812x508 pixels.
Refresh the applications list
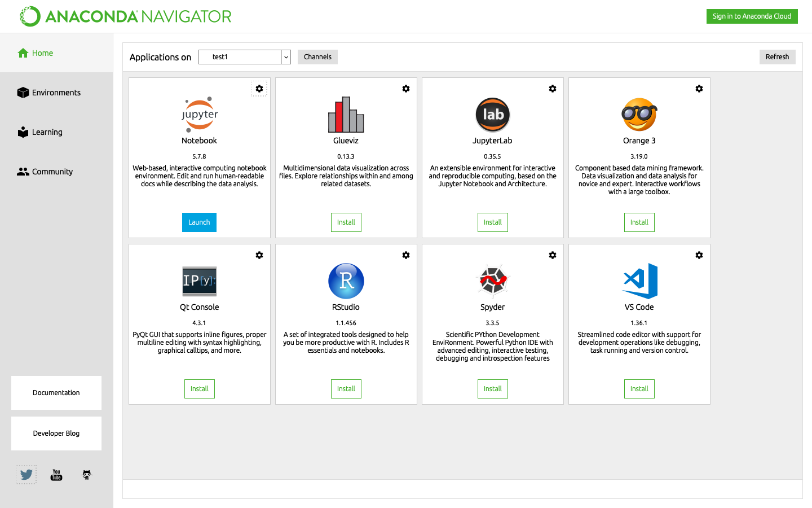777,57
